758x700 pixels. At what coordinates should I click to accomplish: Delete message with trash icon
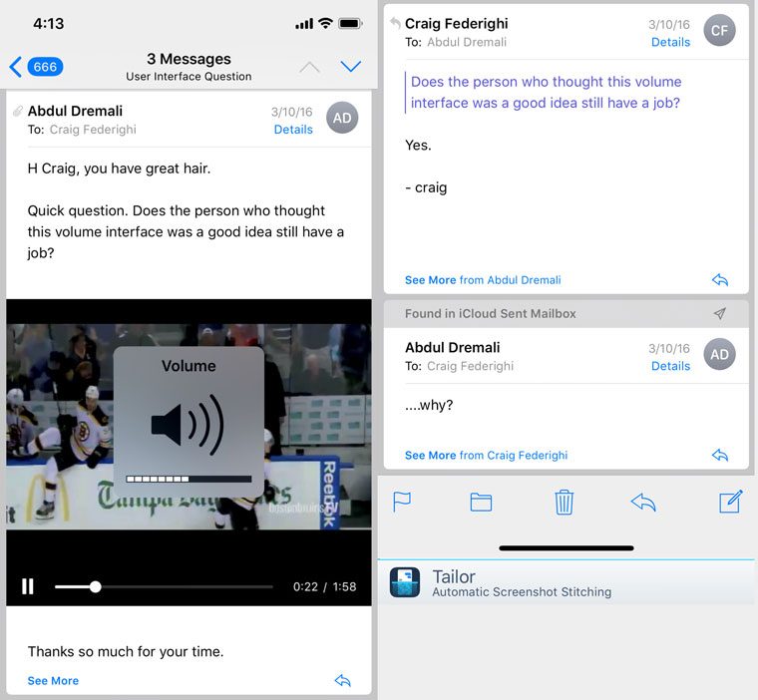pos(564,502)
